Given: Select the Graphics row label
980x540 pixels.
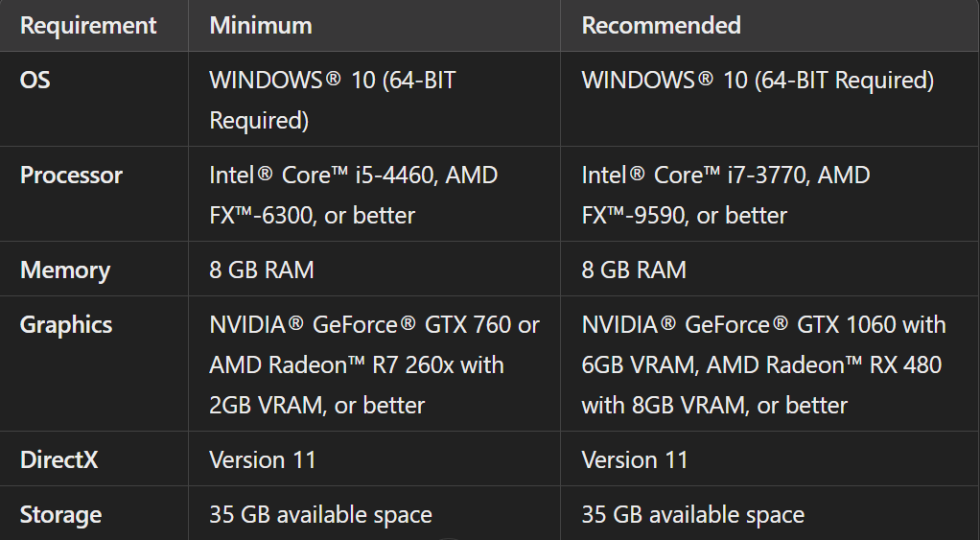Looking at the screenshot, I should pos(66,325).
